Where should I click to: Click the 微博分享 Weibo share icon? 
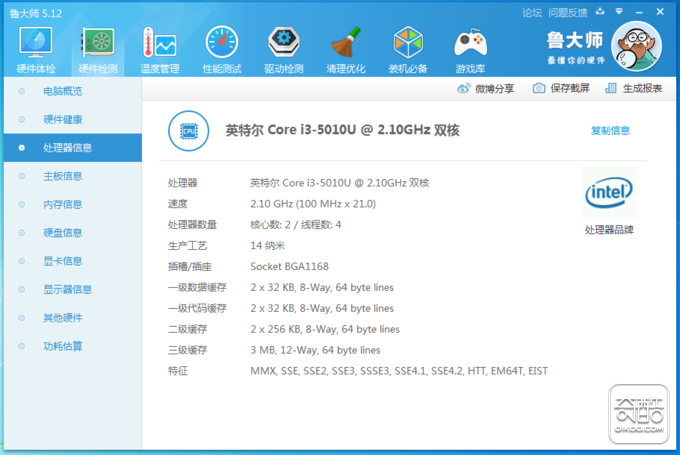pyautogui.click(x=464, y=88)
